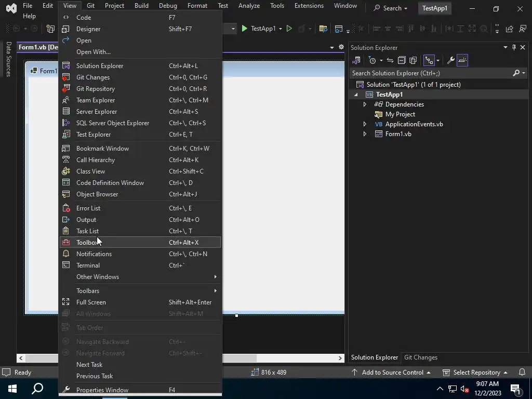Click the Pending Changes Filter clock icon
This screenshot has height=399, width=532.
[x=372, y=60]
